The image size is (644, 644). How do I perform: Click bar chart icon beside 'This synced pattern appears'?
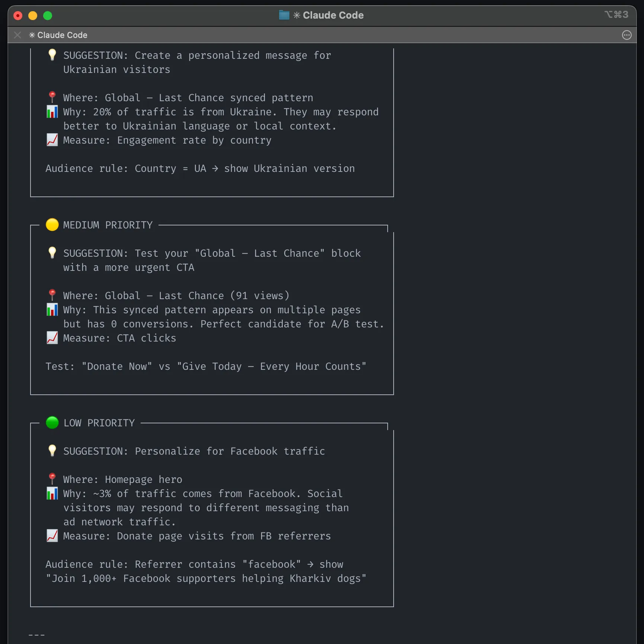(x=52, y=310)
